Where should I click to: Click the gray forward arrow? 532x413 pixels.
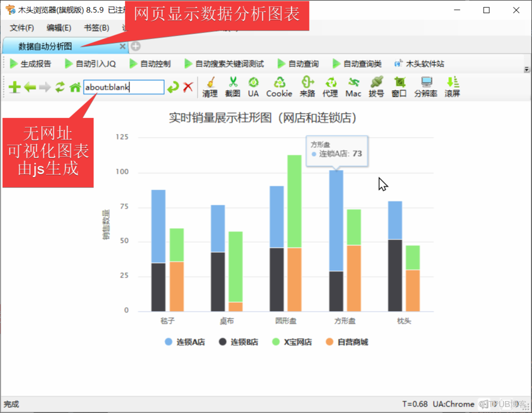click(45, 87)
